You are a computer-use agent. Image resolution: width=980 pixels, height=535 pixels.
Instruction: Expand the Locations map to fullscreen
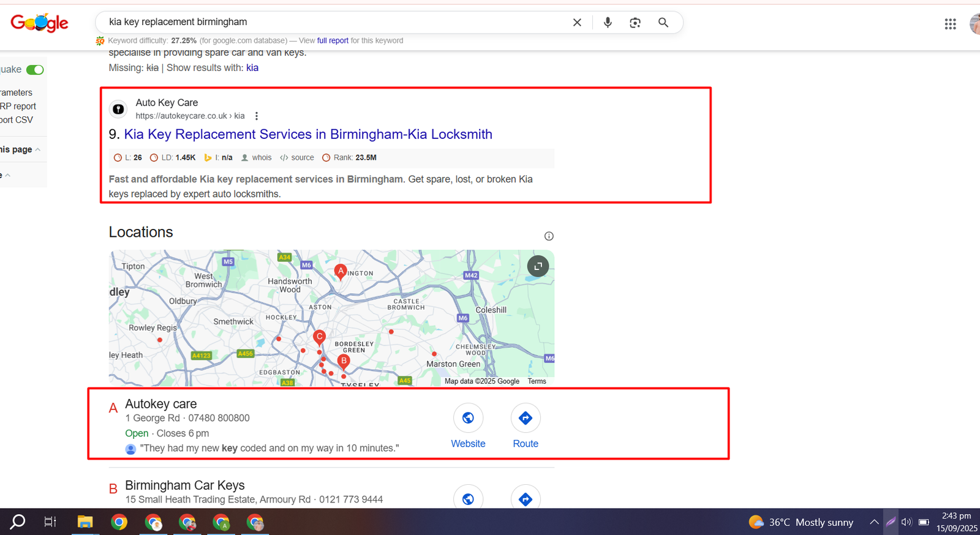538,266
